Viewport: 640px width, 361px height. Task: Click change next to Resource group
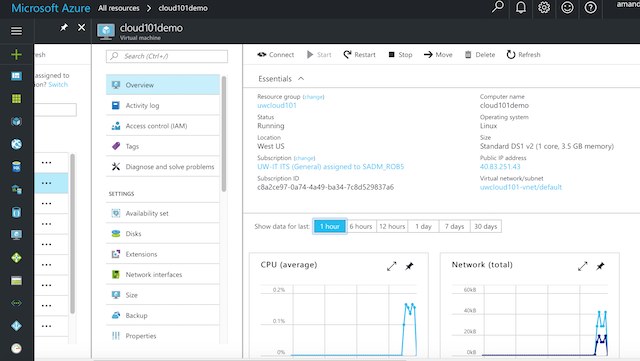tap(313, 97)
